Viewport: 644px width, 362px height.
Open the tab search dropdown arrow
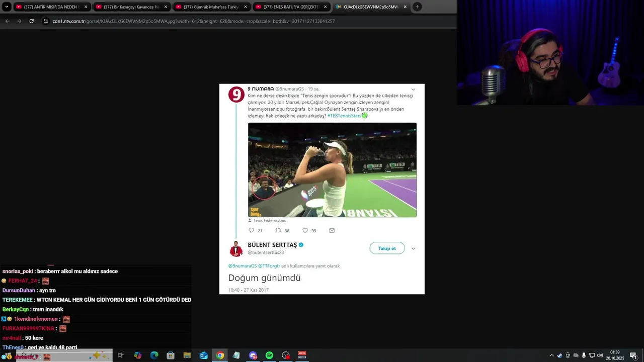(7, 7)
